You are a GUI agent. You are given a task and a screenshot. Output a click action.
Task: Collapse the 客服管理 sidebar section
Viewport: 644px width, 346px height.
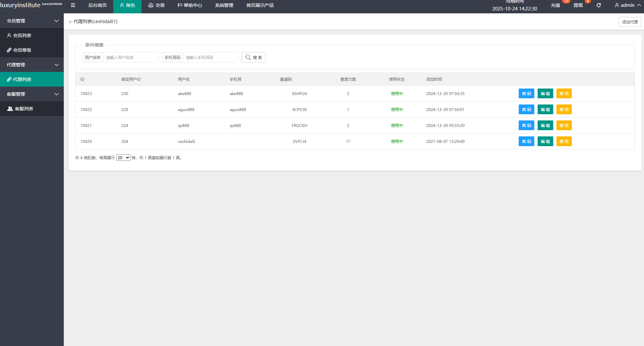(x=32, y=94)
